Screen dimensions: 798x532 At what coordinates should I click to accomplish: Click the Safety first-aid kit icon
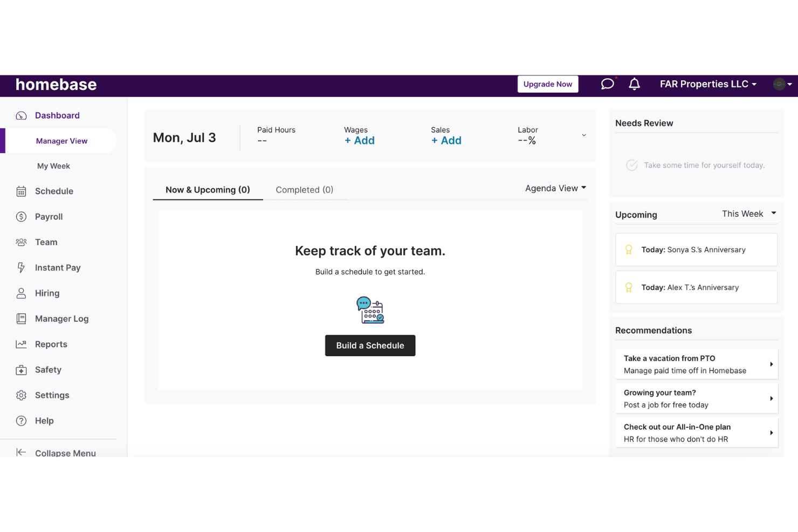click(x=21, y=370)
